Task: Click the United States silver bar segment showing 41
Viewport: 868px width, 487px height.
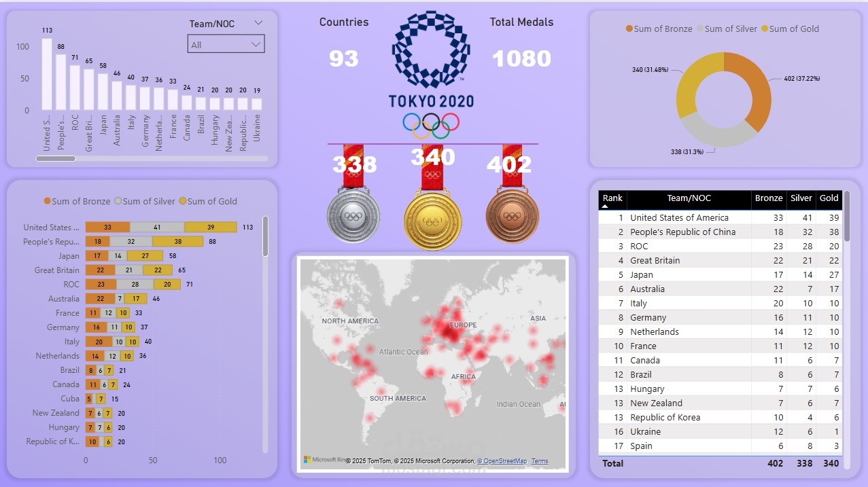Action: [157, 228]
